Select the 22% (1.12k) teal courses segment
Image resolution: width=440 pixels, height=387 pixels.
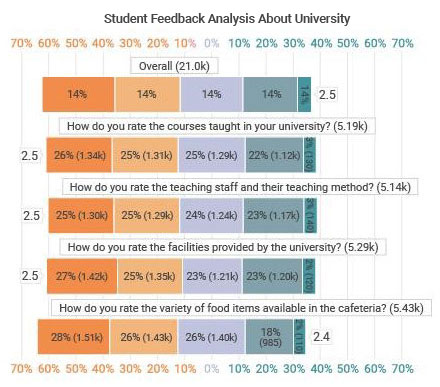274,155
